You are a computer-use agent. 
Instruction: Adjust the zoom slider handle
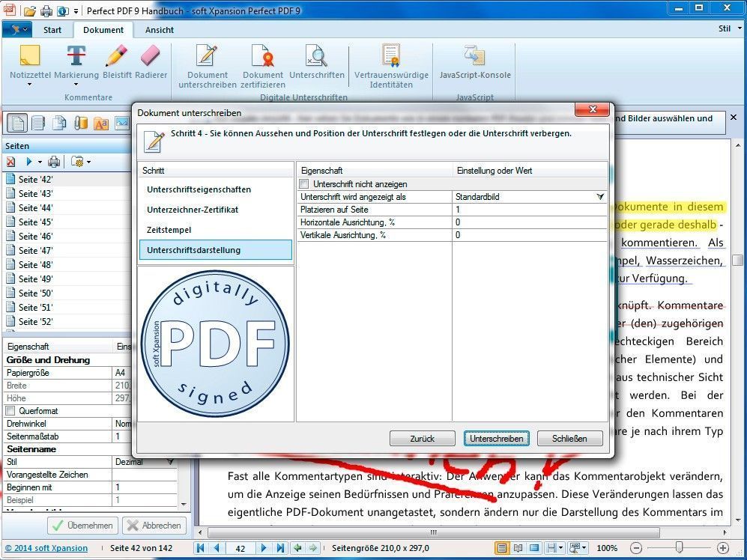pos(680,547)
